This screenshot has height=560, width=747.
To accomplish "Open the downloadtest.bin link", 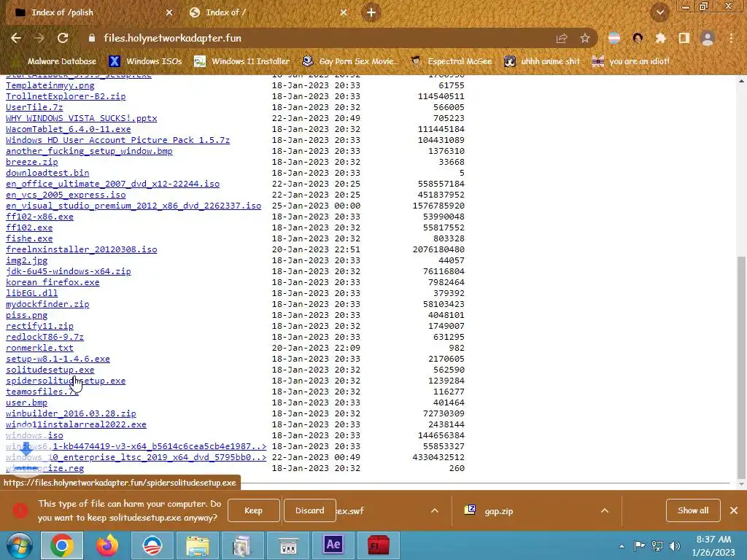I will (47, 174).
